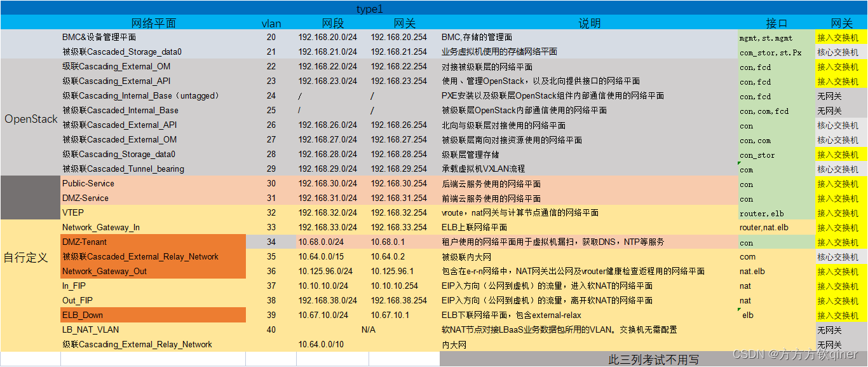Select the 被级联Cascaded_Storage_data0 cell

[154, 52]
